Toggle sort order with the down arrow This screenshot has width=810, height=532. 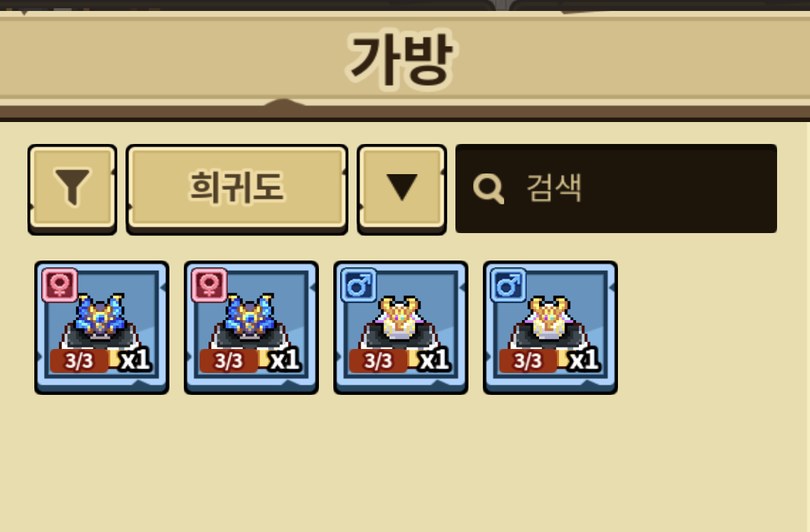(x=402, y=189)
